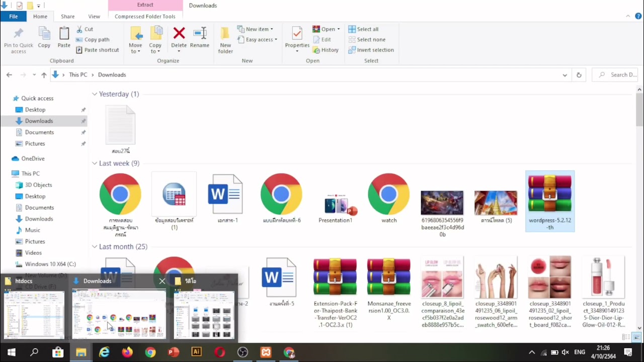Open the recent locations dropdown arrow
This screenshot has width=644, height=362.
tap(34, 75)
